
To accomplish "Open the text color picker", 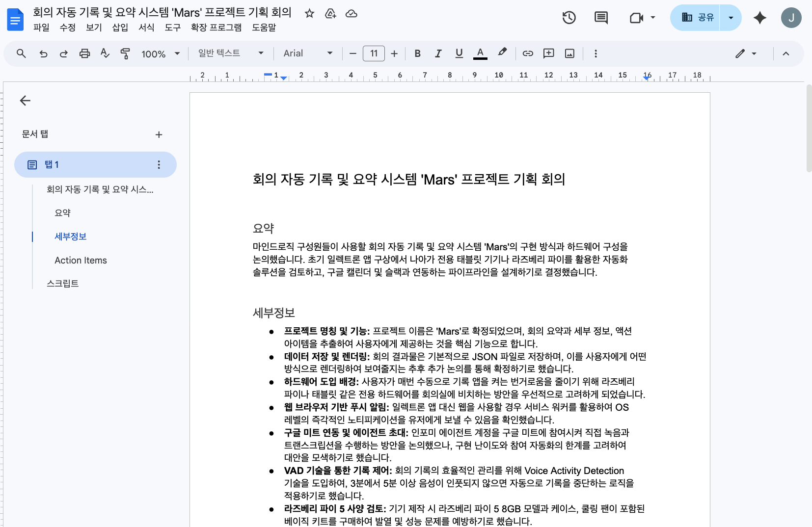I will pos(480,53).
